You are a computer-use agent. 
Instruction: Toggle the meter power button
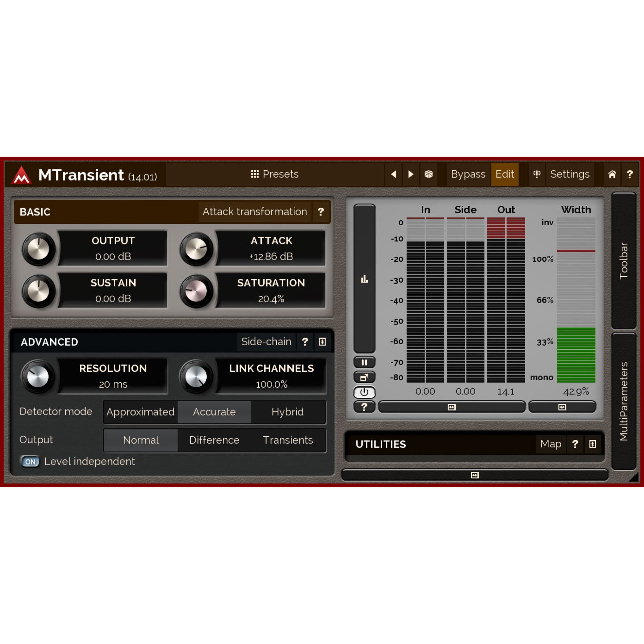[364, 392]
